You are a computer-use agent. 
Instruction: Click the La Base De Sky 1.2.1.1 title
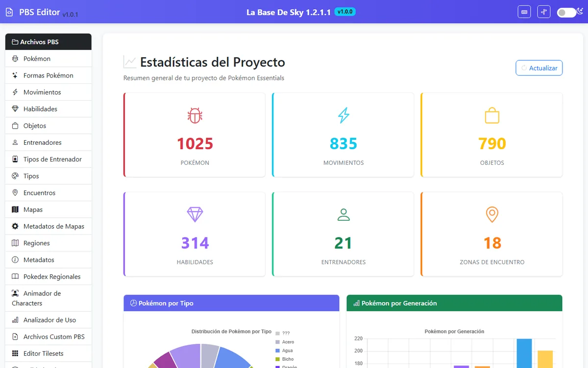click(x=289, y=12)
